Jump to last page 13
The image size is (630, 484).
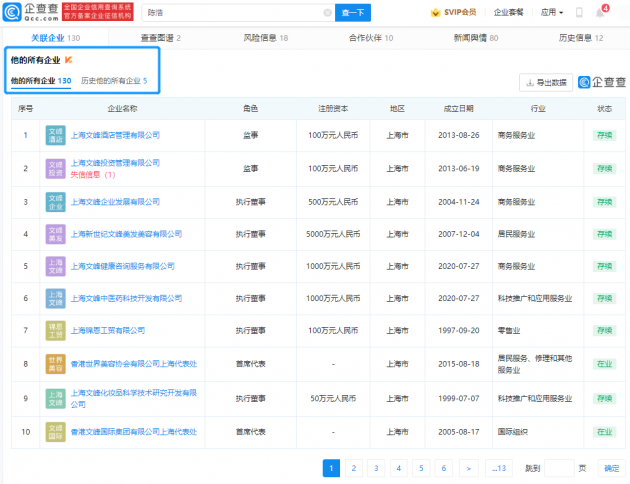(497, 468)
